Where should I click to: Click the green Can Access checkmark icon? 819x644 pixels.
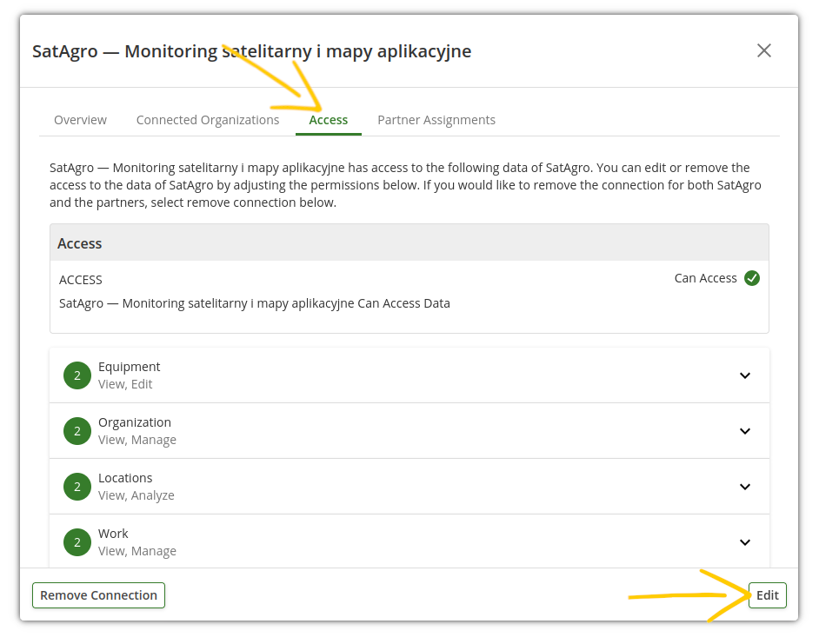click(752, 278)
